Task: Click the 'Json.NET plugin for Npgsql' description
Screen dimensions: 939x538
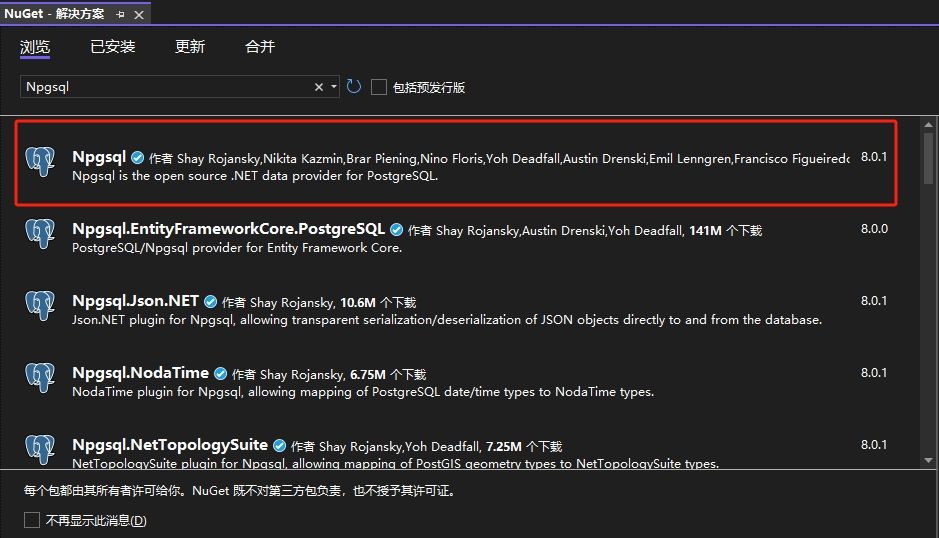Action: point(447,320)
